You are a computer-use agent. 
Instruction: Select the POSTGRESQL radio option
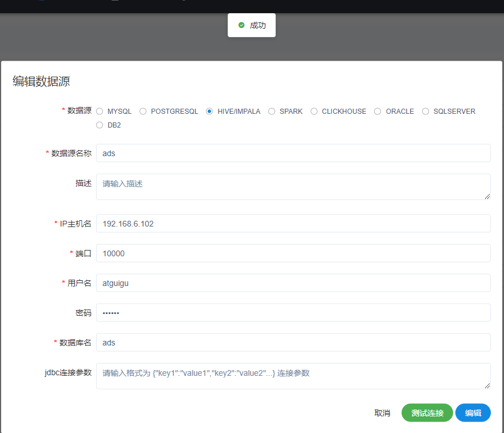pos(143,111)
